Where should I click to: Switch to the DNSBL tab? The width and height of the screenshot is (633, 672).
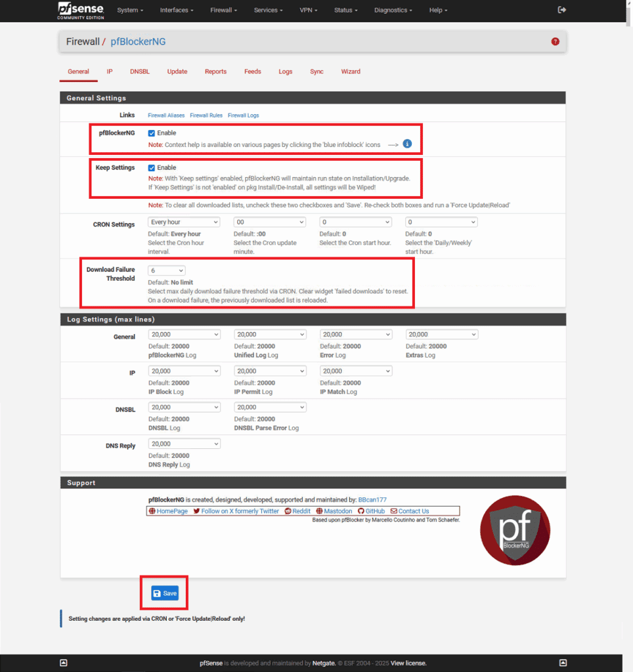pyautogui.click(x=140, y=72)
